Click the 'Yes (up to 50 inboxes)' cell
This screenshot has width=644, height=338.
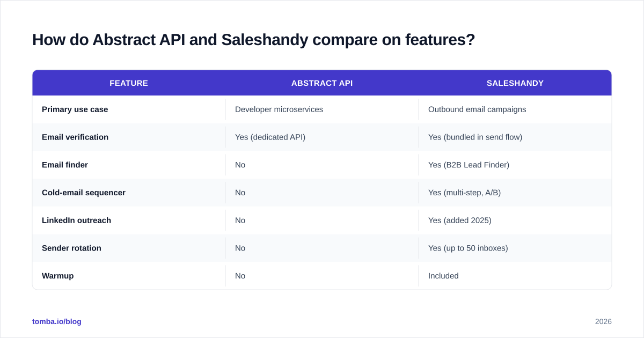[x=468, y=248]
